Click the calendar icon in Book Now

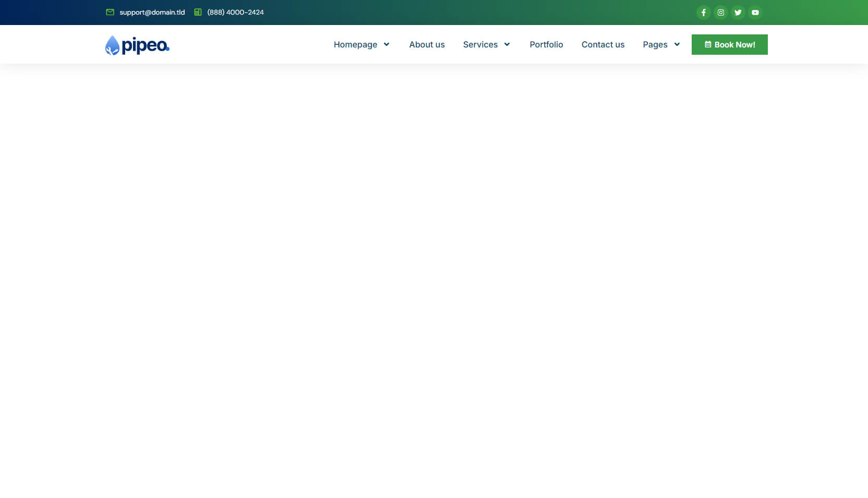[x=708, y=44]
